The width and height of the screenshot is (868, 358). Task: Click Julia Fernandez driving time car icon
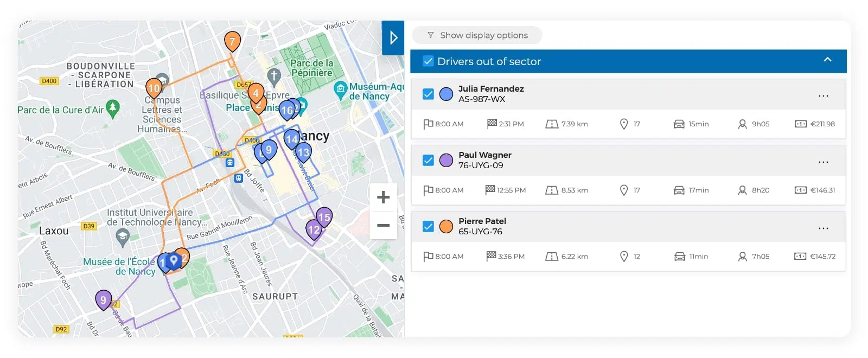click(679, 124)
